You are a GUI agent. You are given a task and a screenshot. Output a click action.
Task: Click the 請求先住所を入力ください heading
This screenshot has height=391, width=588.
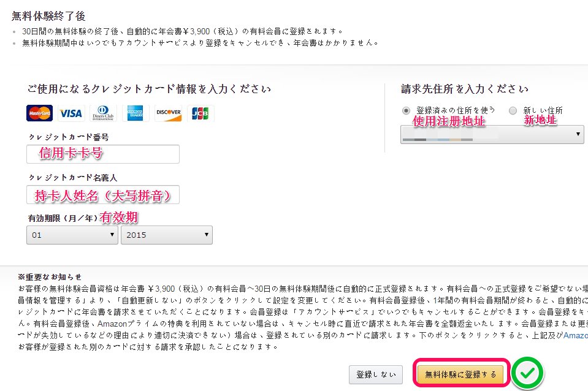[x=465, y=89]
